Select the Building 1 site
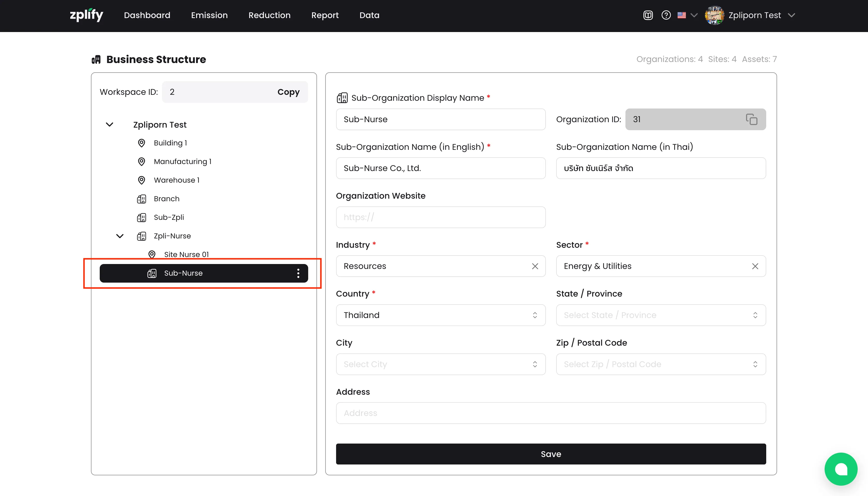Viewport: 868px width, 496px height. pos(170,143)
